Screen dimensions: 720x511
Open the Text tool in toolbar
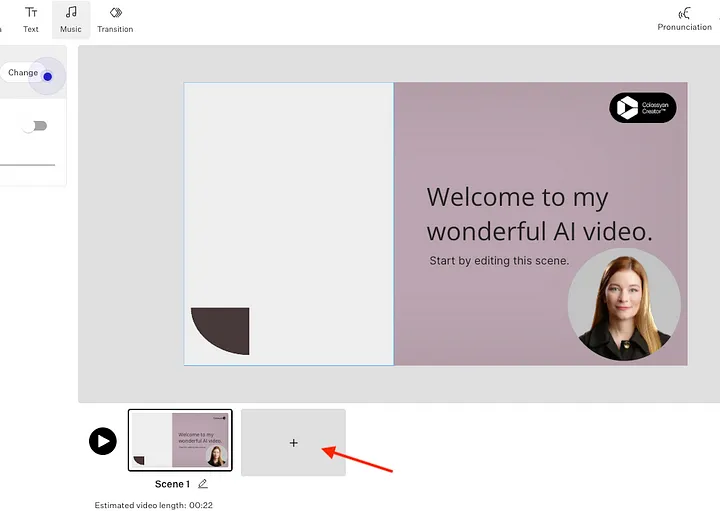click(x=31, y=20)
